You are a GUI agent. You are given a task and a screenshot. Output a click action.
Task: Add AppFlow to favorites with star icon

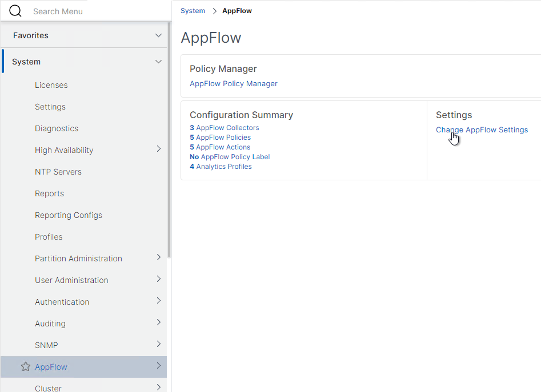[x=26, y=366]
